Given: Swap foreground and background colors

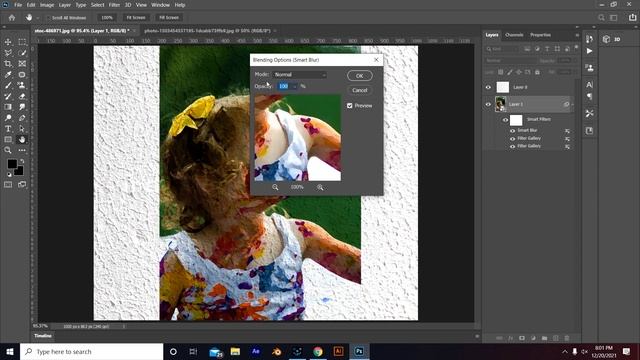Looking at the screenshot, I should 22,161.
